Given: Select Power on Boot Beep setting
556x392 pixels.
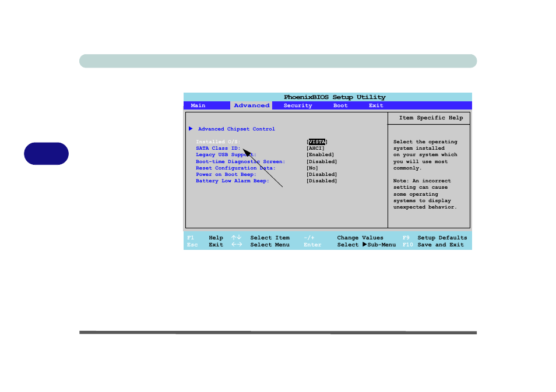Looking at the screenshot, I should [x=226, y=174].
